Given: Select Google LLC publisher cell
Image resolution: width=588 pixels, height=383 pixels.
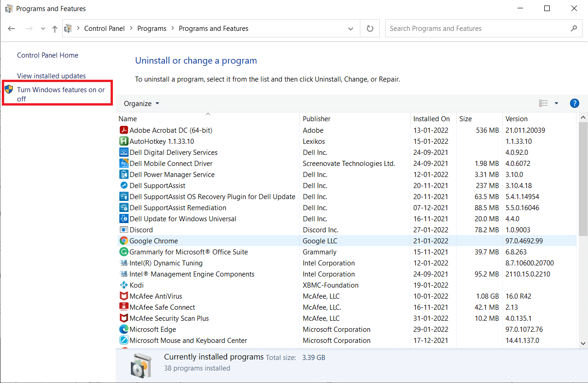Looking at the screenshot, I should 321,241.
